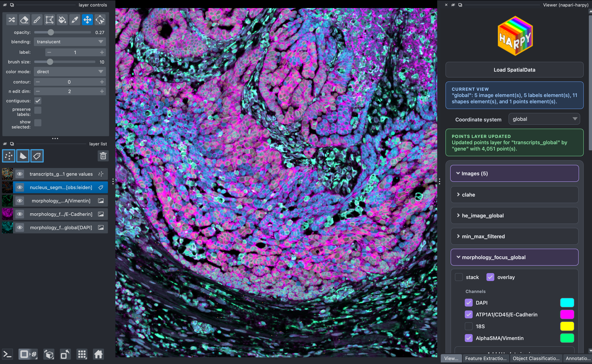Open the blending mode dropdown
Screen dimensions: 592x364
point(70,42)
